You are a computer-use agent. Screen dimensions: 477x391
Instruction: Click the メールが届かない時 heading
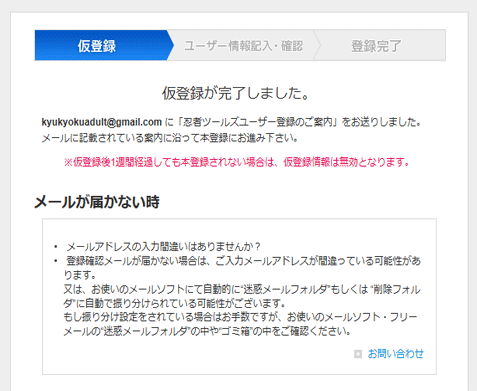point(97,202)
